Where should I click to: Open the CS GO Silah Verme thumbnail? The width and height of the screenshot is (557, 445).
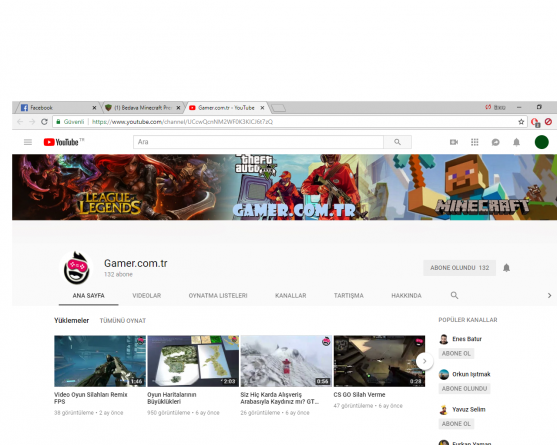coord(379,361)
